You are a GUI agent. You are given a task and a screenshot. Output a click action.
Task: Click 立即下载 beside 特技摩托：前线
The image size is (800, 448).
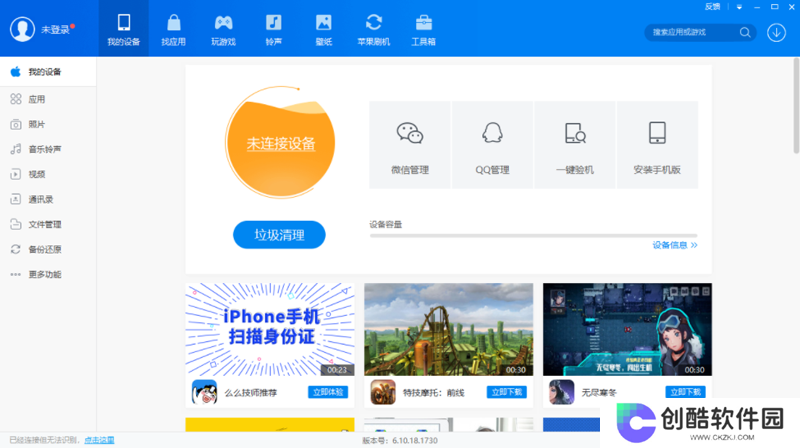pos(506,392)
